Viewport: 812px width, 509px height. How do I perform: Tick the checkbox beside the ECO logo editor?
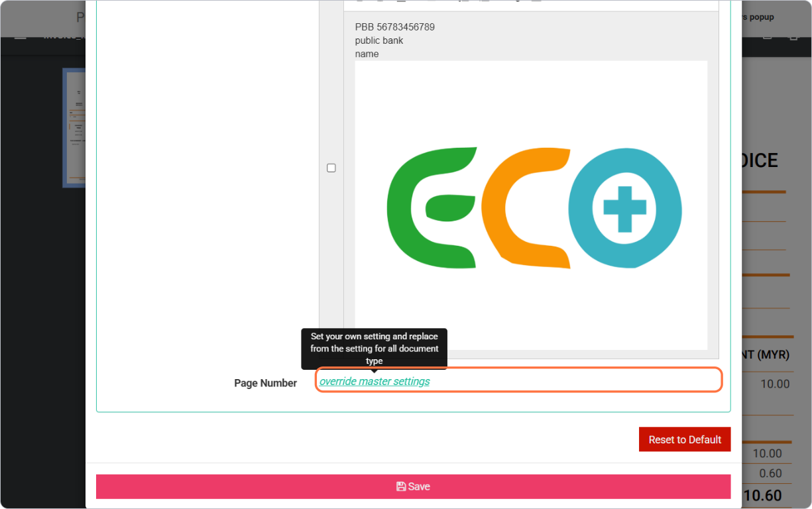(331, 168)
